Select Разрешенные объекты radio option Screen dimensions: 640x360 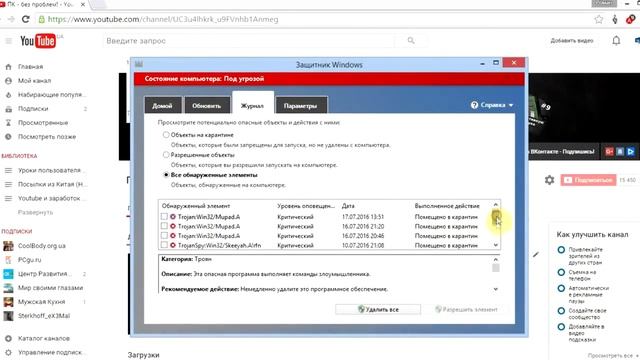tap(166, 155)
